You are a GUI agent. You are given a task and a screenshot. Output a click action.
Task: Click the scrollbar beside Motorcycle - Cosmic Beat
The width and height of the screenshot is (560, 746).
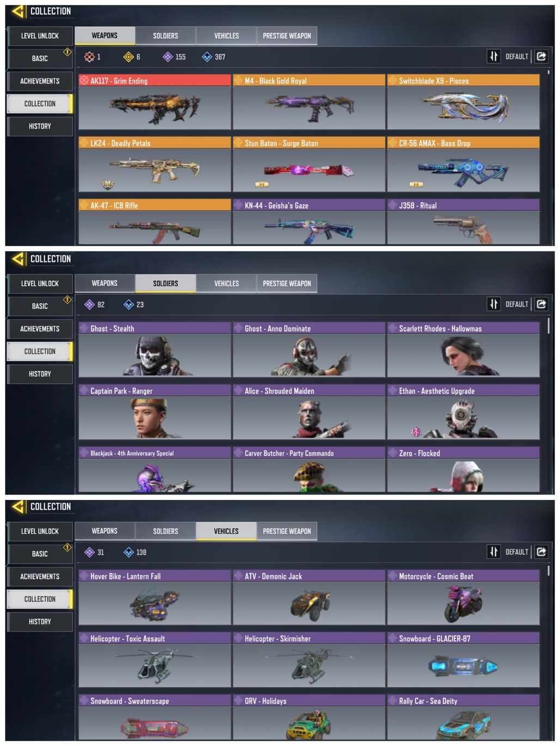coord(549,571)
